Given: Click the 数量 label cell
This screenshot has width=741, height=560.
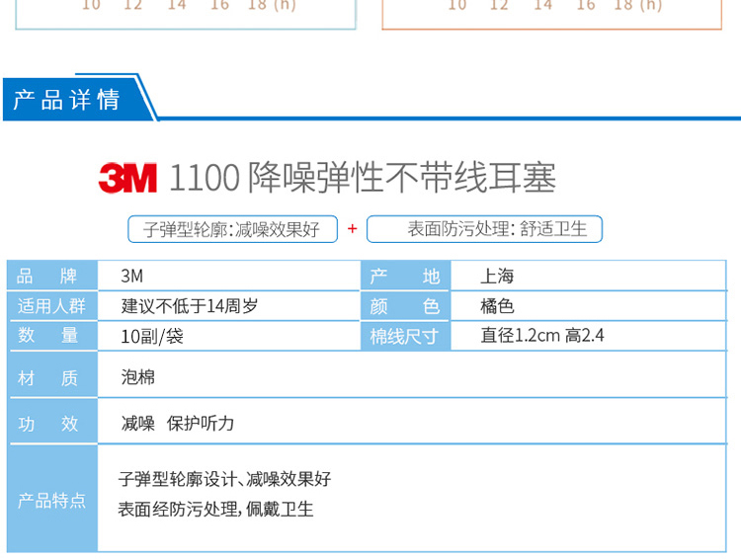Looking at the screenshot, I should point(52,336).
